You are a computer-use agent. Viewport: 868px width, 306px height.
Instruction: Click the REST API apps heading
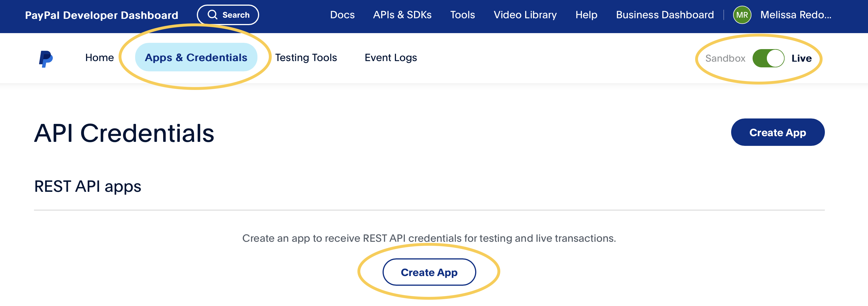click(x=88, y=186)
